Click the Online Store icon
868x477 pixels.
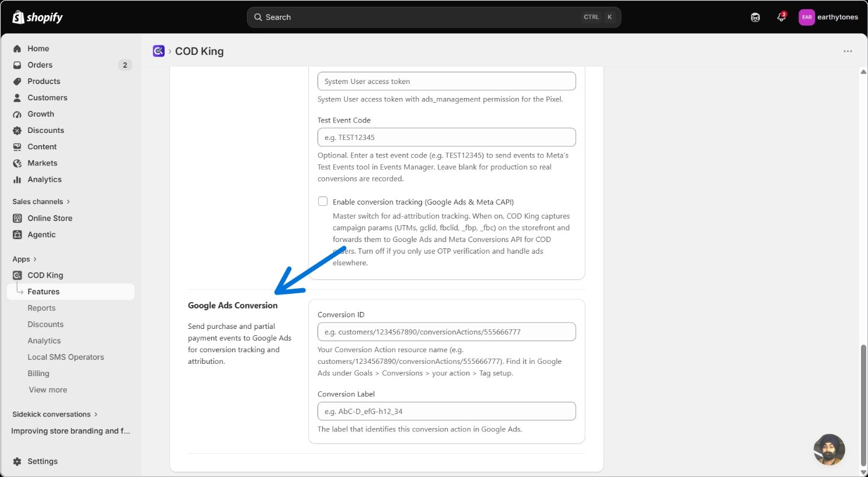pos(18,218)
